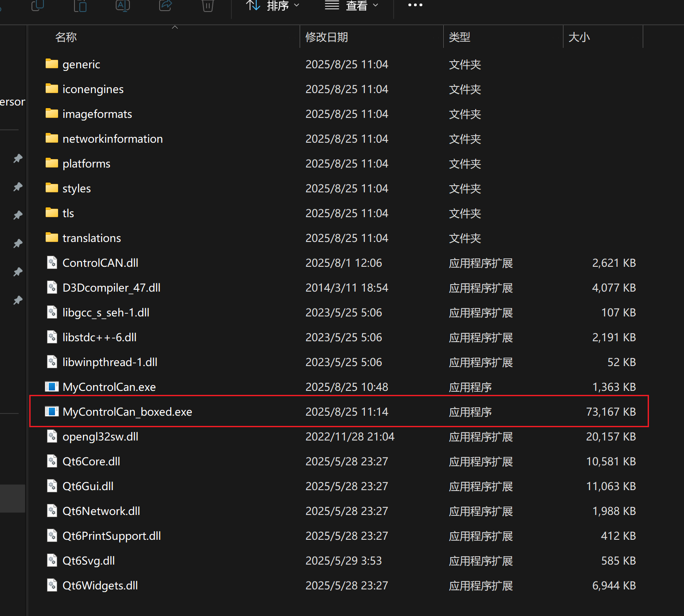684x616 pixels.
Task: Click the 类型 column header
Action: pos(460,37)
